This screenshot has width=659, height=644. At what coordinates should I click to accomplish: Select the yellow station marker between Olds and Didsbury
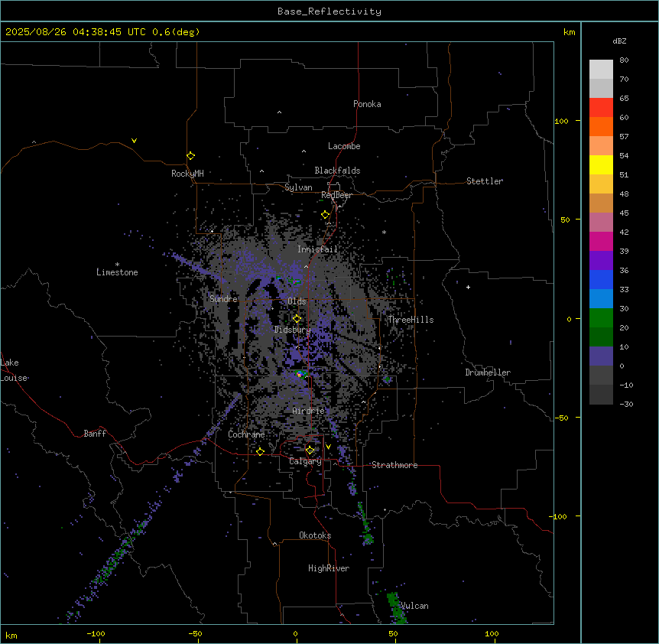[297, 319]
